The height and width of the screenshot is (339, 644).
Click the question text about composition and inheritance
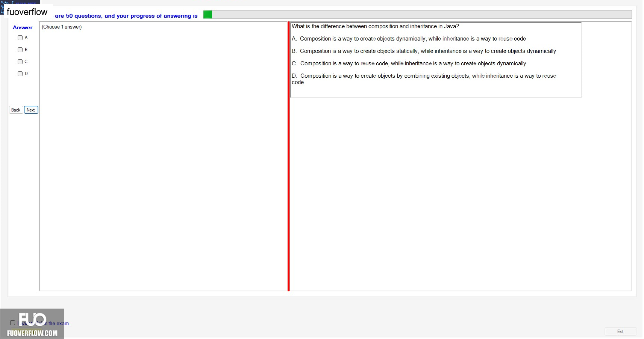click(x=375, y=26)
